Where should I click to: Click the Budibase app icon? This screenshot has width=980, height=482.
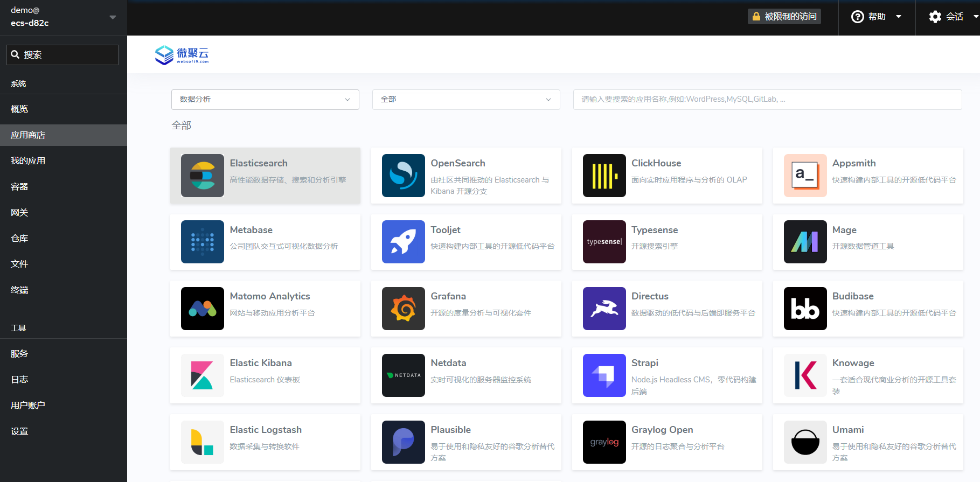point(805,309)
